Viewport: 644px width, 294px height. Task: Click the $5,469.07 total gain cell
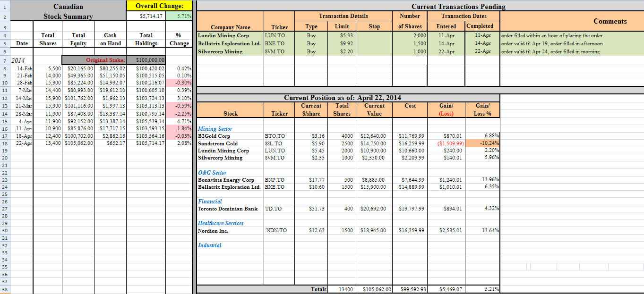pyautogui.click(x=447, y=289)
